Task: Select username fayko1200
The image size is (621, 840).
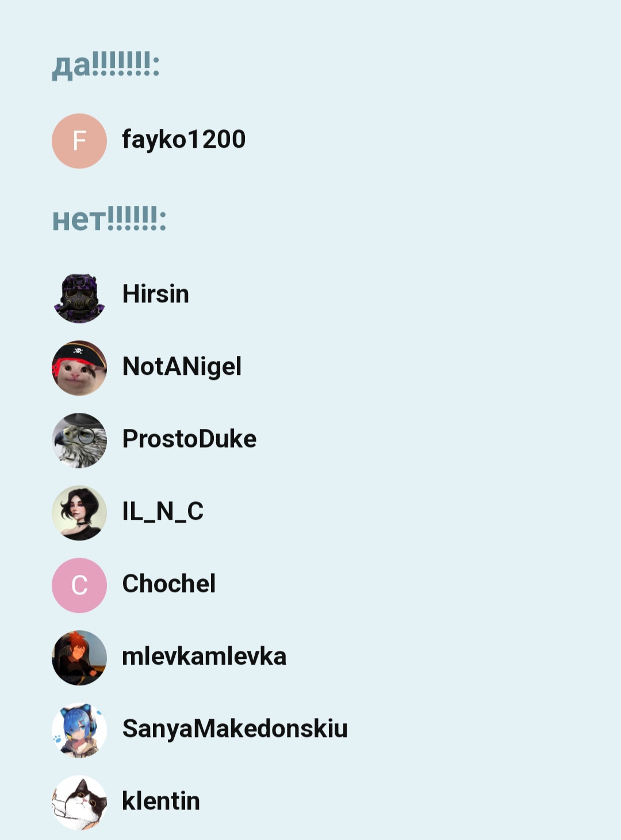Action: [x=184, y=140]
